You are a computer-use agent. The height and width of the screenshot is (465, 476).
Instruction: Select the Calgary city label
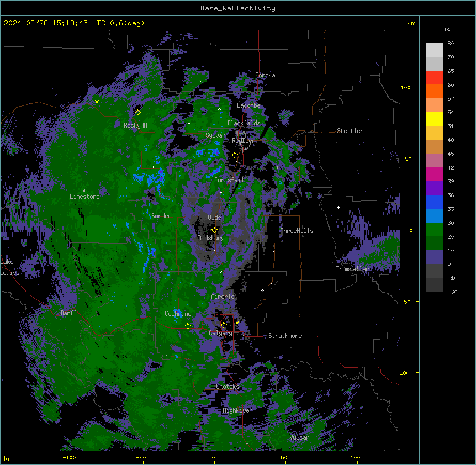[220, 333]
